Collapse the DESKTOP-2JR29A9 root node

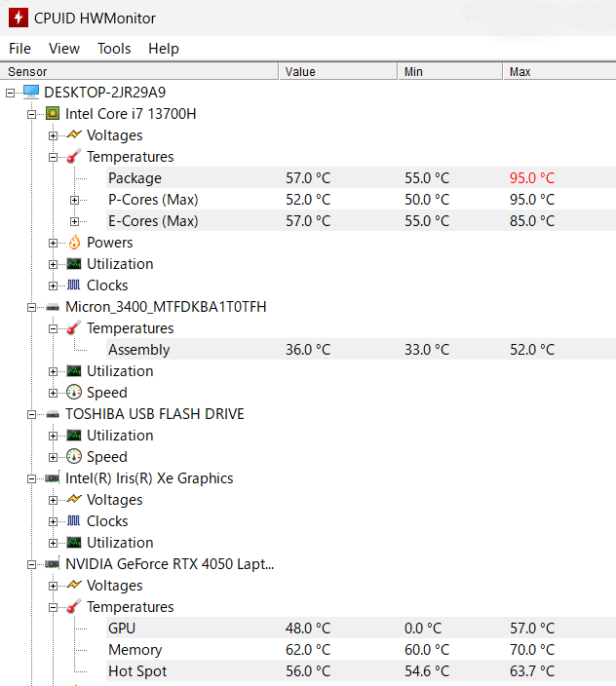(x=10, y=93)
